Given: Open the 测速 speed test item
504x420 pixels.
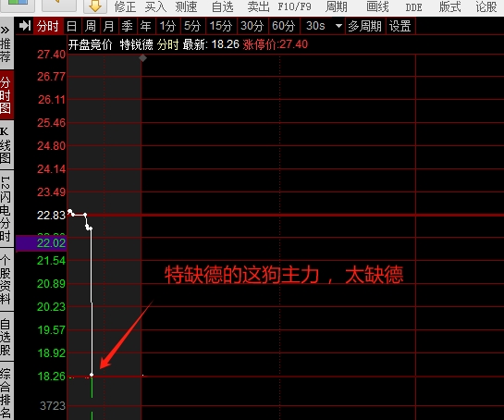Looking at the screenshot, I should [186, 6].
